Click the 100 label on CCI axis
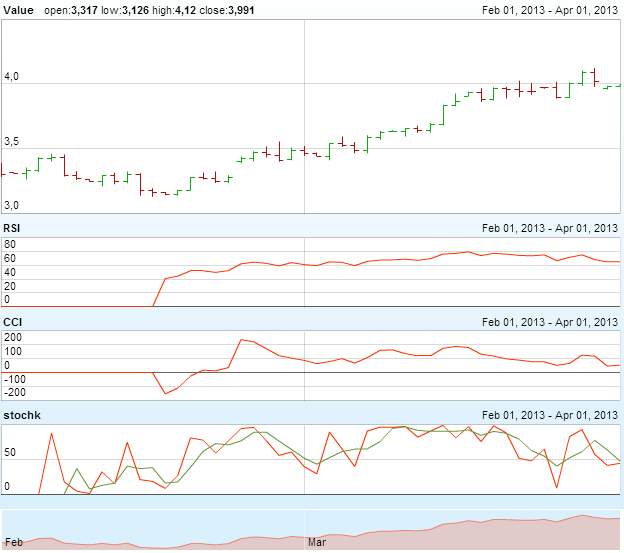 point(13,351)
